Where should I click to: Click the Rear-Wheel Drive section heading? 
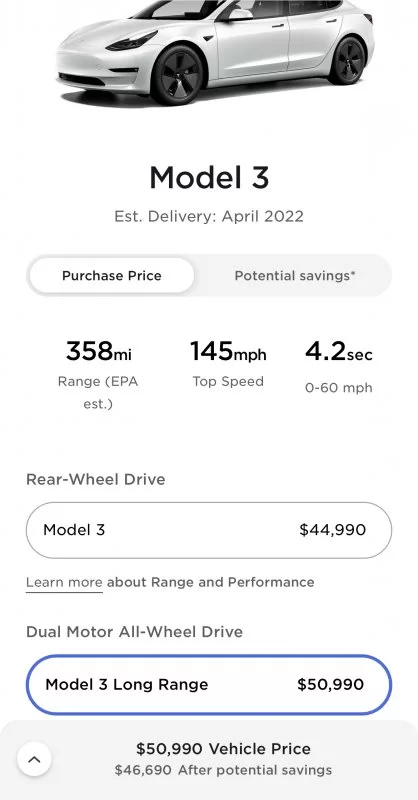[x=95, y=480]
